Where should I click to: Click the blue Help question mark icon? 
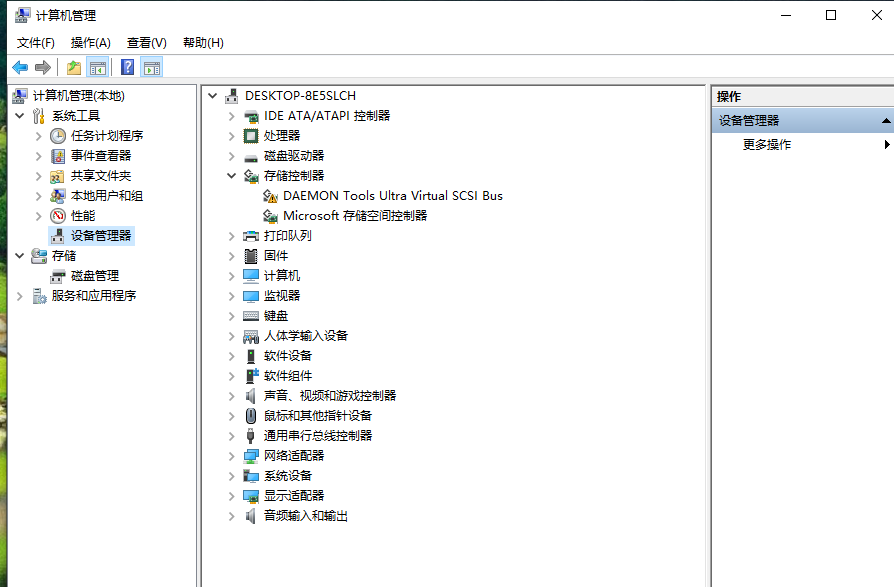pos(127,67)
